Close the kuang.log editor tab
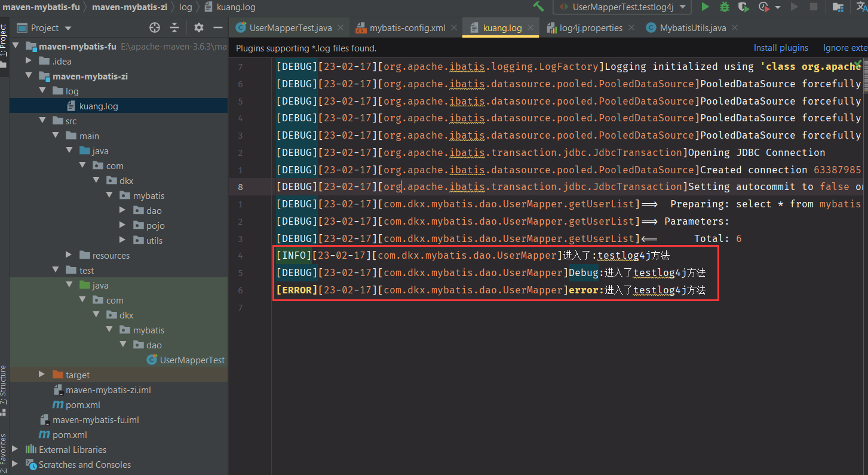 point(532,28)
